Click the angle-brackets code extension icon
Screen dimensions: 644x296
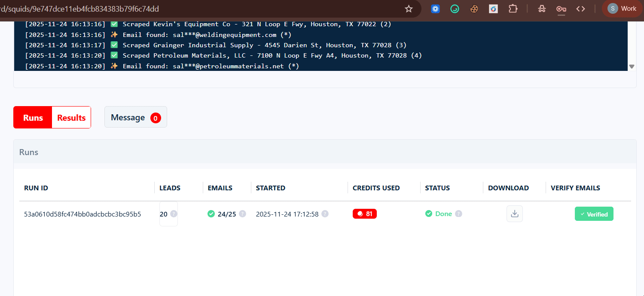580,9
